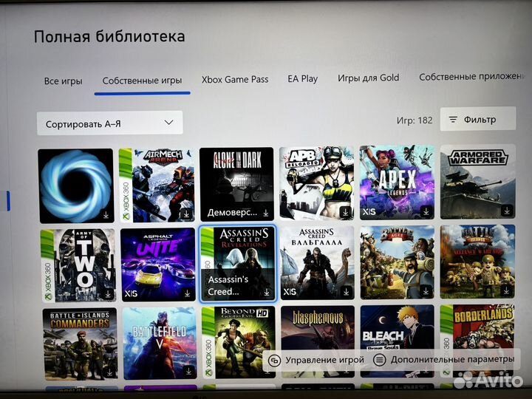
Task: Click the Полная библиотека heading
Action: coord(109,37)
